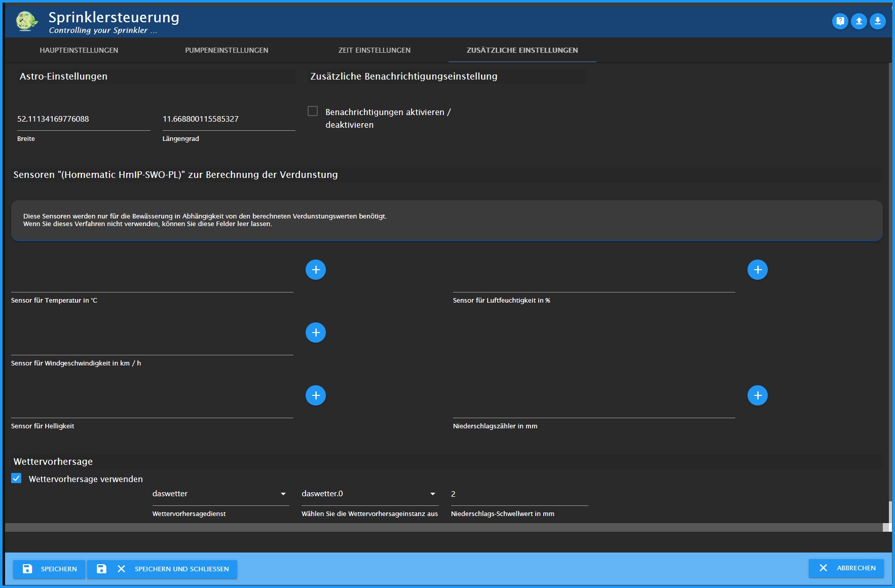Add sensor for Windgeschwindigkeit in km/h

point(315,333)
